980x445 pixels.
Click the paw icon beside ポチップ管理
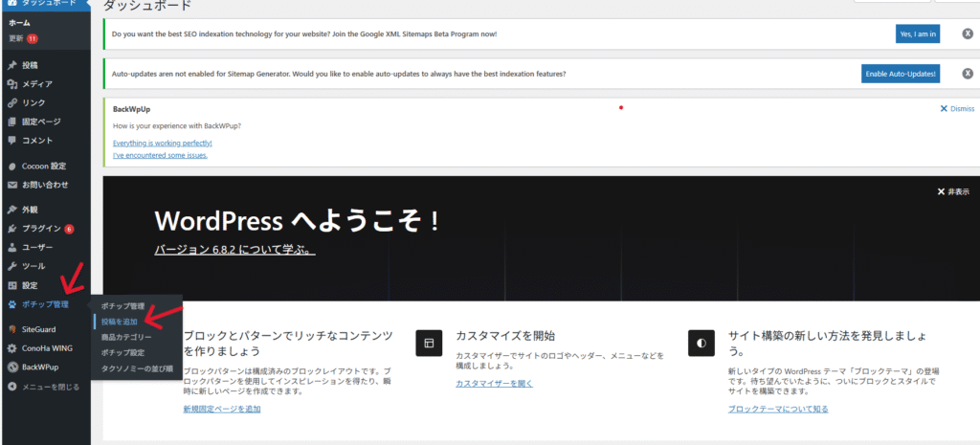pos(11,304)
